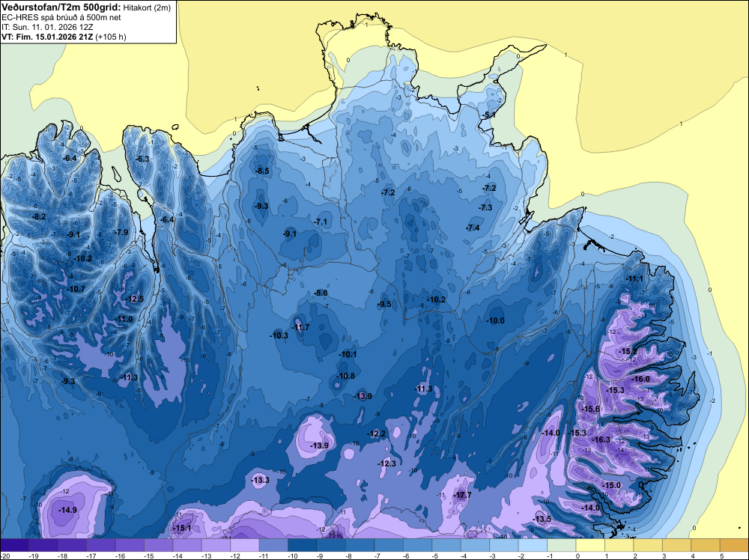Click the '-11.0' temperature value

click(x=124, y=320)
